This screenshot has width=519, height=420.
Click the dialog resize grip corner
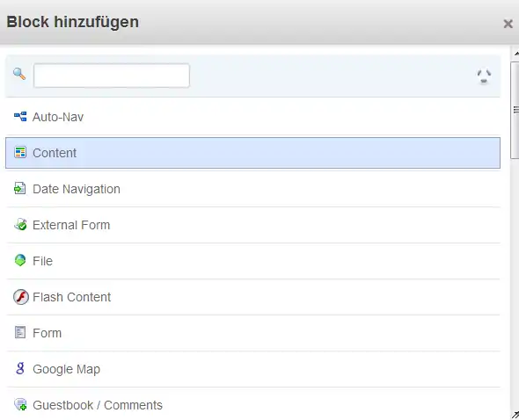click(515, 415)
